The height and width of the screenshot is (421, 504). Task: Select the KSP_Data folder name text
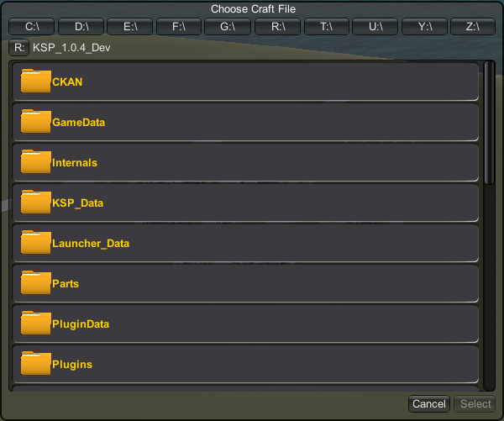[x=78, y=203]
